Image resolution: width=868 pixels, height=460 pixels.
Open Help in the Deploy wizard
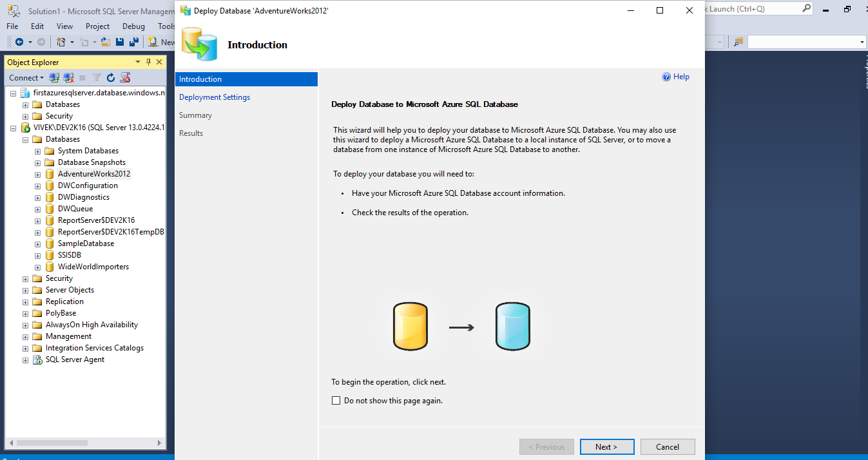(x=675, y=77)
